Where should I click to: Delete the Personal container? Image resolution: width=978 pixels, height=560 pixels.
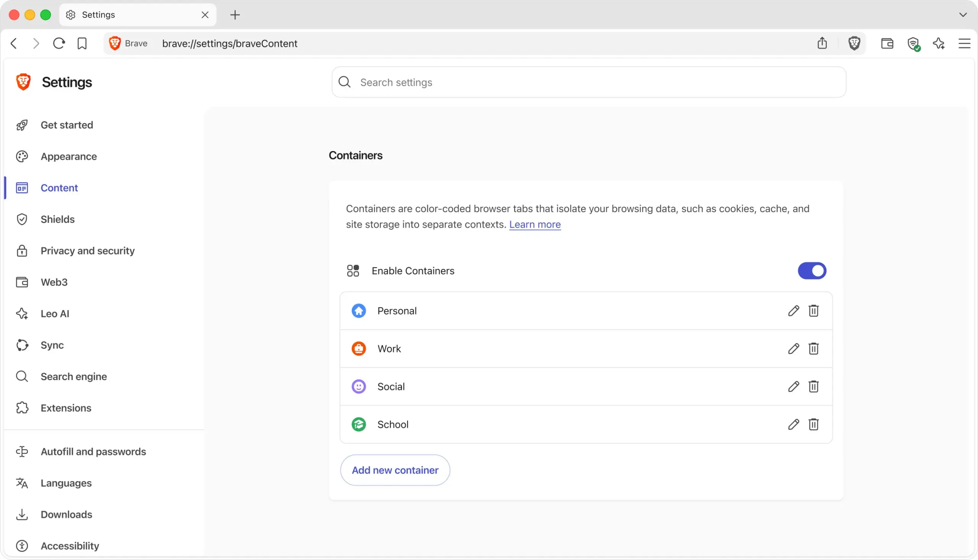[x=813, y=311]
